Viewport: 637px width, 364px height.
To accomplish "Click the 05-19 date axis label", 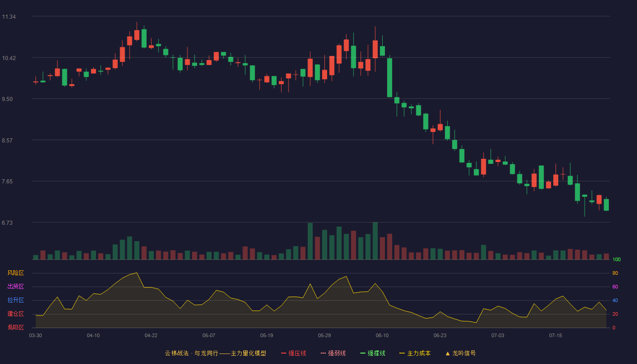I will 267,335.
